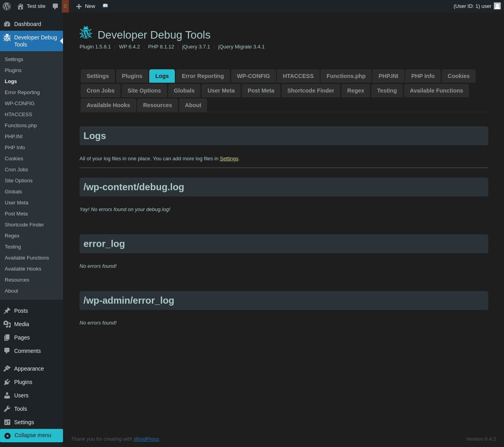Viewport: 504px width, 447px height.
Task: Click the user avatar in top right
Action: coord(497,6)
